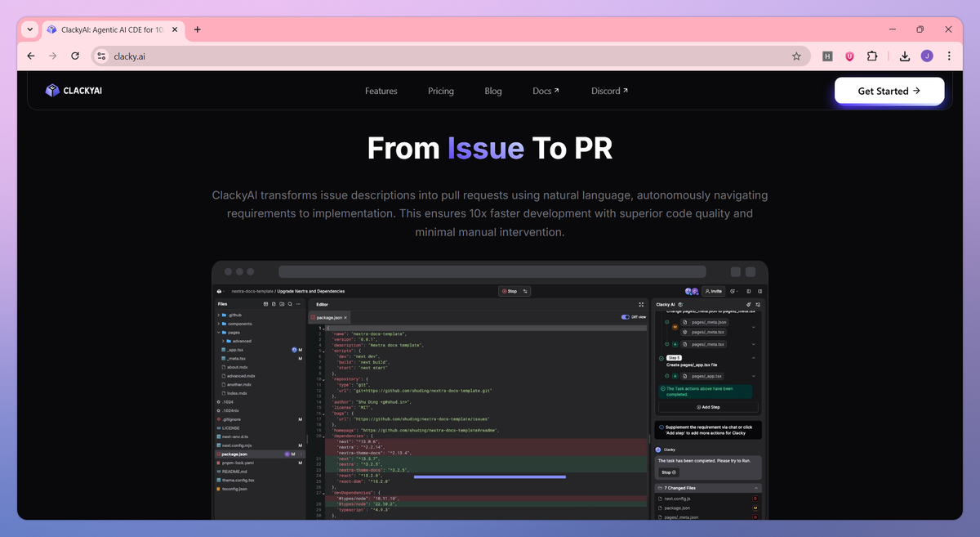View site information icon in address bar
The width and height of the screenshot is (980, 537).
[101, 56]
